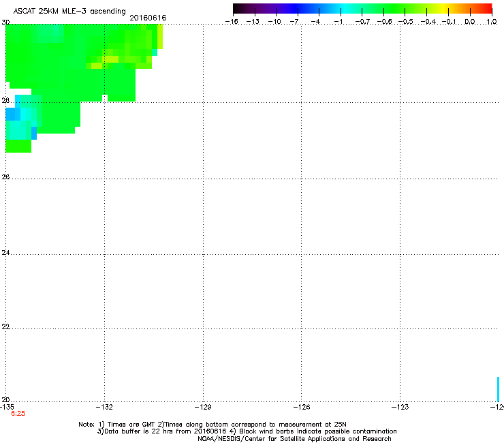
Task: Click the latitude 20 axis label
Action: 5,399
